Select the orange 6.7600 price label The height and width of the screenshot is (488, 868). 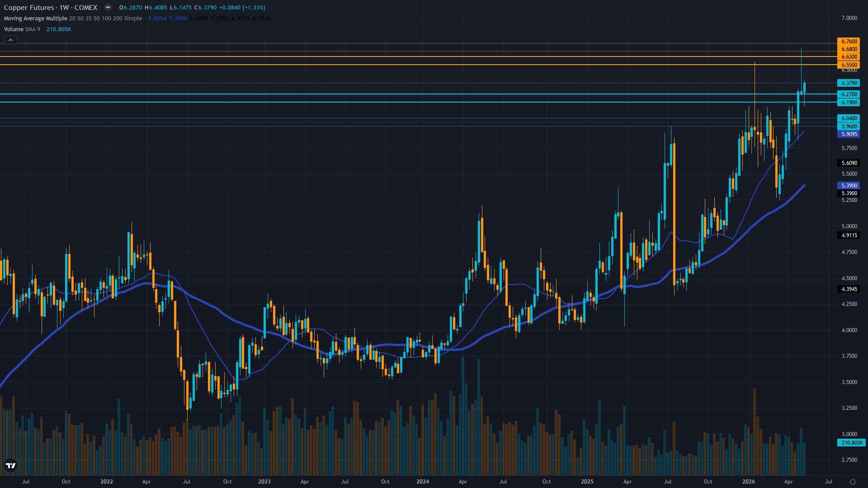849,42
